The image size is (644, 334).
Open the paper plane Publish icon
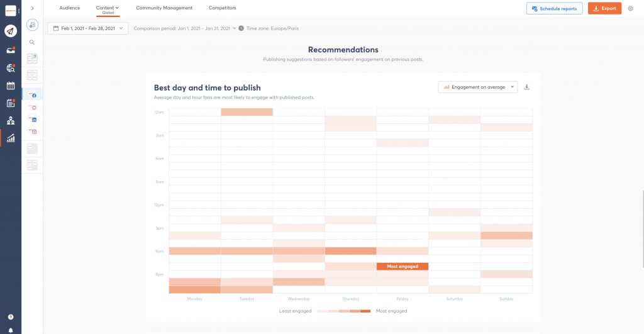click(x=11, y=31)
